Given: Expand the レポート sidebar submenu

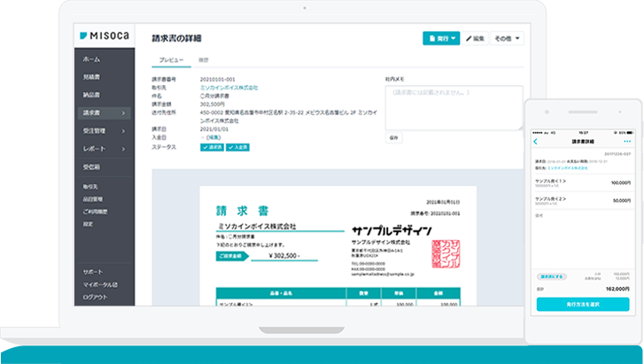Looking at the screenshot, I should [123, 148].
